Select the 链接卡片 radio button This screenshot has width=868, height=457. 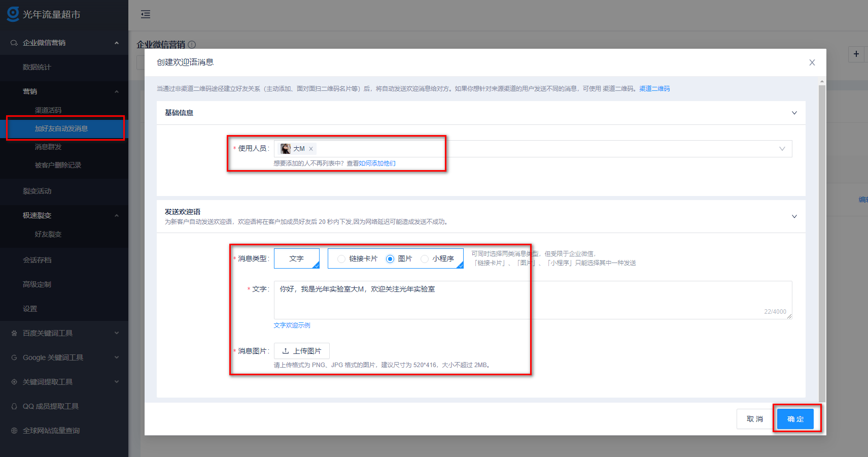(341, 259)
